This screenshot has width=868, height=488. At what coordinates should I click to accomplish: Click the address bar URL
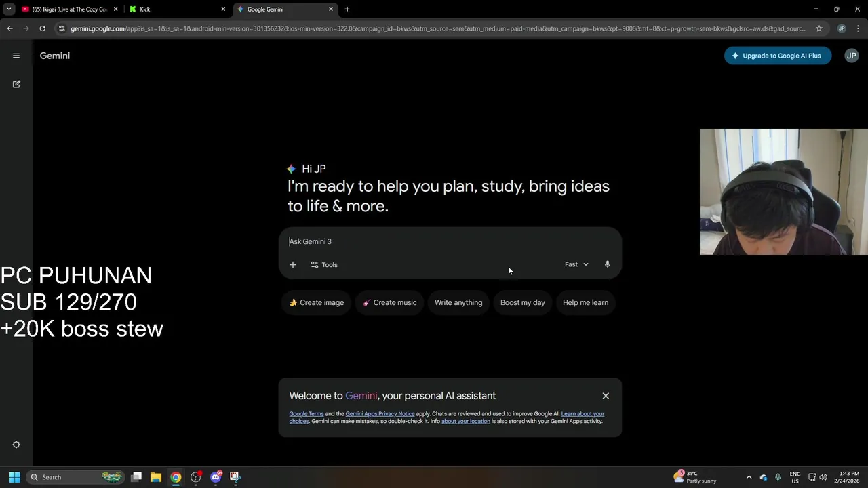438,28
